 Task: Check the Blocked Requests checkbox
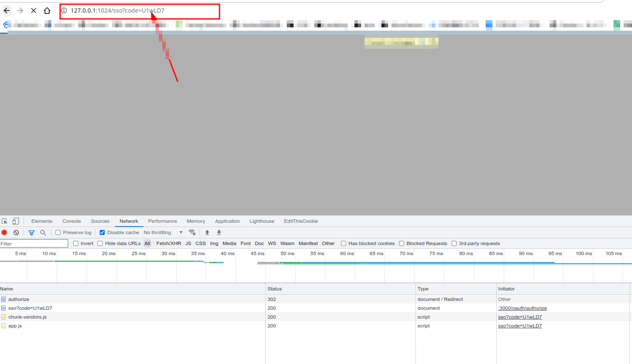[x=402, y=243]
